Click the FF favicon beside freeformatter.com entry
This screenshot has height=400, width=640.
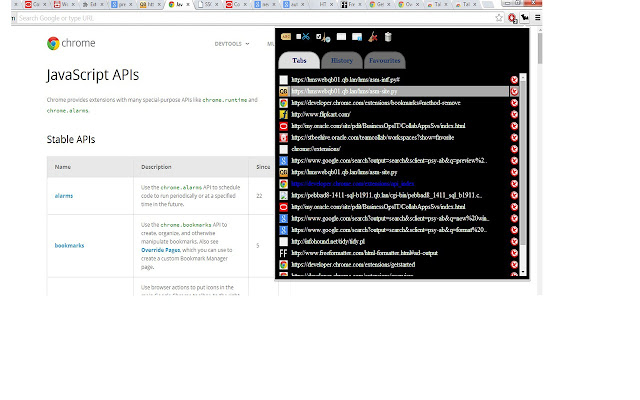pos(283,253)
